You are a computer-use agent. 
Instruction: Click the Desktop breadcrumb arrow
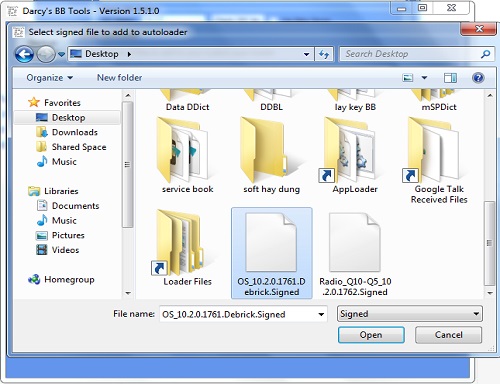tap(129, 54)
